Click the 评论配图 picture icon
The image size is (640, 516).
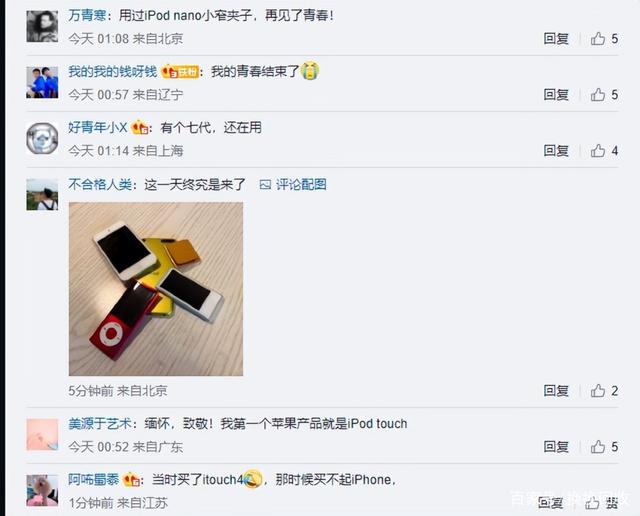265,185
